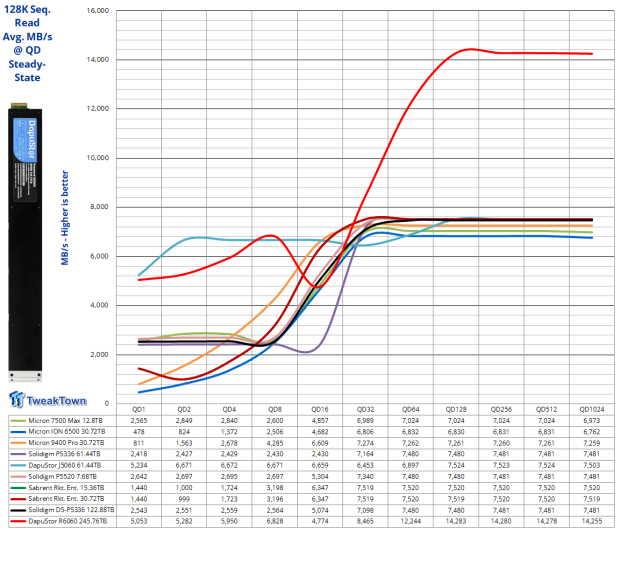Click the '128K Seq. Read' chart title
Viewport: 620px width, 568px height.
tap(27, 16)
